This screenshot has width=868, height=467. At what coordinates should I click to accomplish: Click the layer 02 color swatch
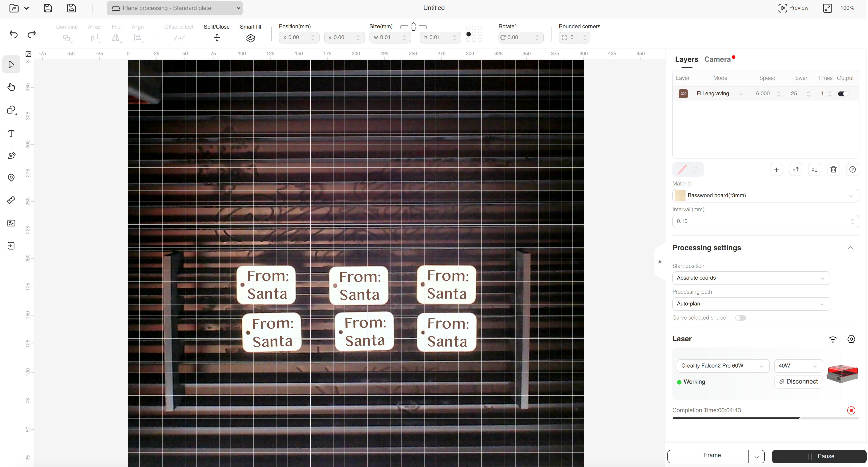683,94
